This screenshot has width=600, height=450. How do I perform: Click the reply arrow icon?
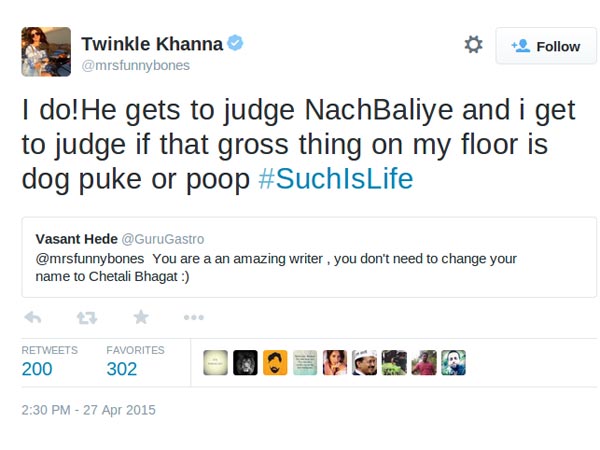click(x=32, y=317)
